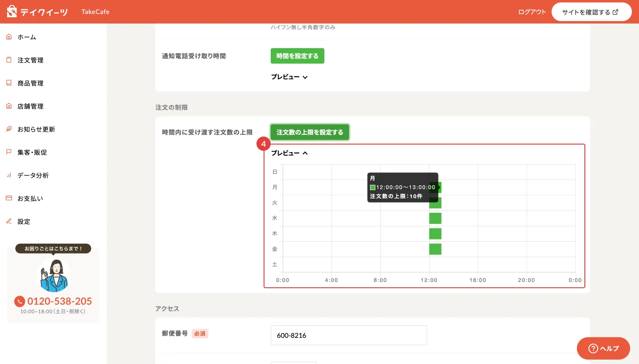639x364 pixels.
Task: Click the clipboard icon for 注文管理
Action: click(x=9, y=60)
